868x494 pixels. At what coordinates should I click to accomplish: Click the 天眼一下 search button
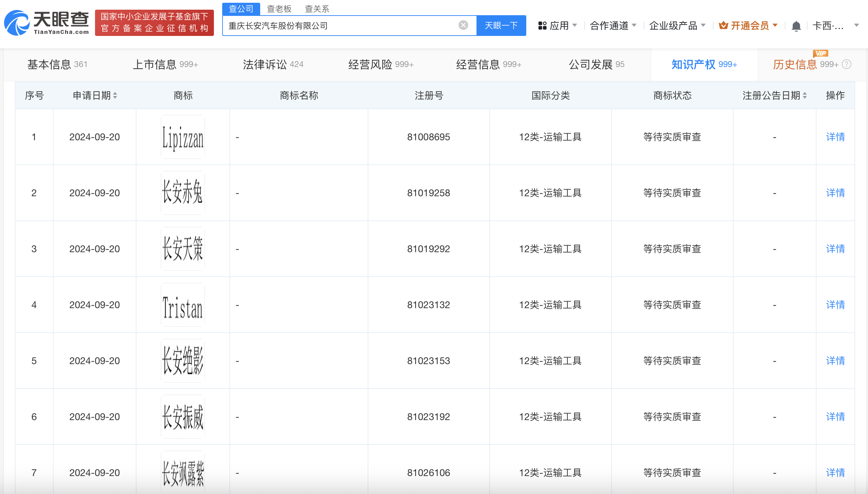tap(501, 25)
